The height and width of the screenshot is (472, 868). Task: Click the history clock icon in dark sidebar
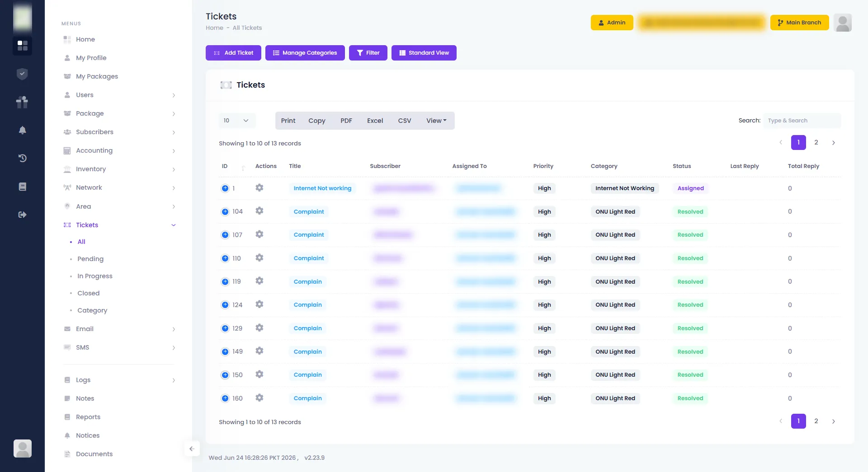point(22,158)
